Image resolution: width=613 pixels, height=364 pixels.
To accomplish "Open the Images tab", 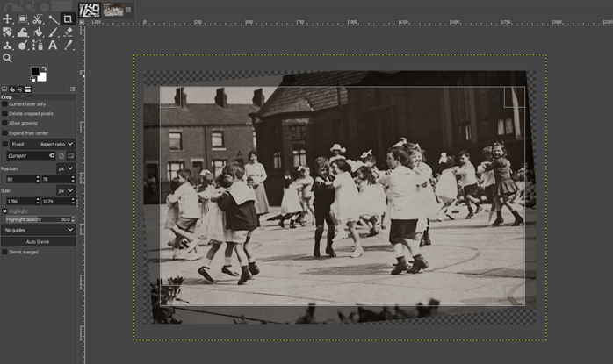I will (28, 89).
